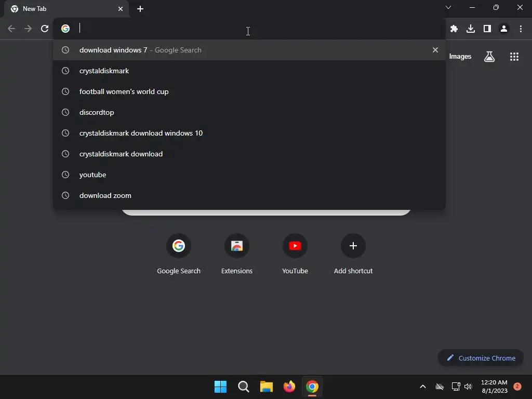Show hidden system tray icons
The image size is (532, 399).
423,387
